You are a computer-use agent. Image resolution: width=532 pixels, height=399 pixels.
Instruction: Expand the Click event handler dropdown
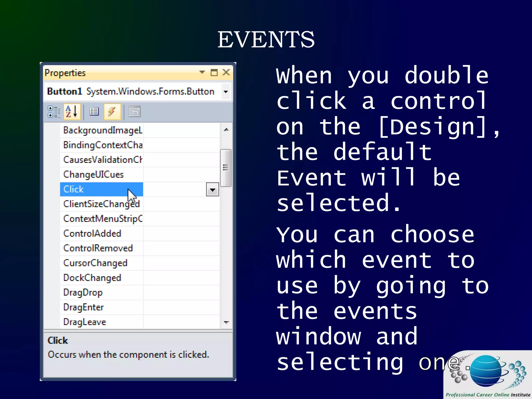[212, 190]
